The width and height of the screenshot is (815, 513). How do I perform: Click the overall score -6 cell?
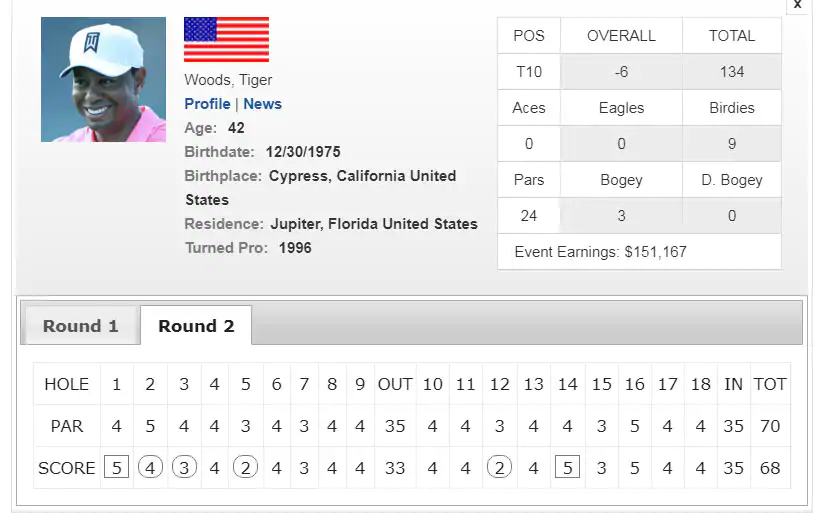[621, 71]
